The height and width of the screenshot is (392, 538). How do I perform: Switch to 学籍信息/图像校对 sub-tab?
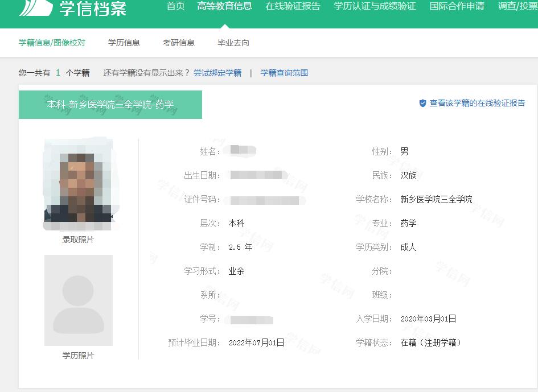52,43
